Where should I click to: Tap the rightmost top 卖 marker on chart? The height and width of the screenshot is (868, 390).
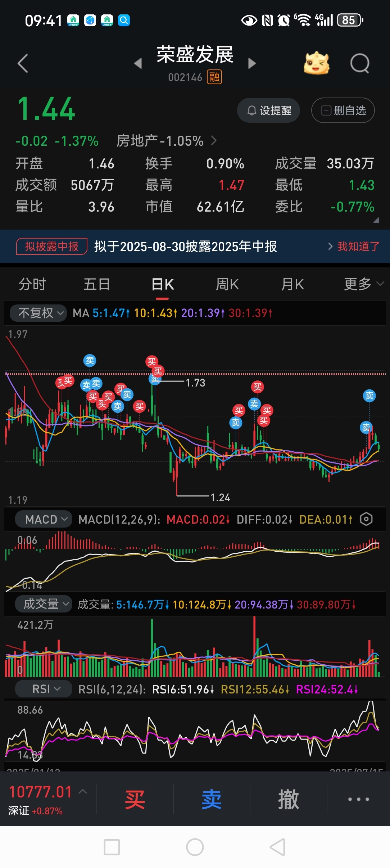coord(369,396)
